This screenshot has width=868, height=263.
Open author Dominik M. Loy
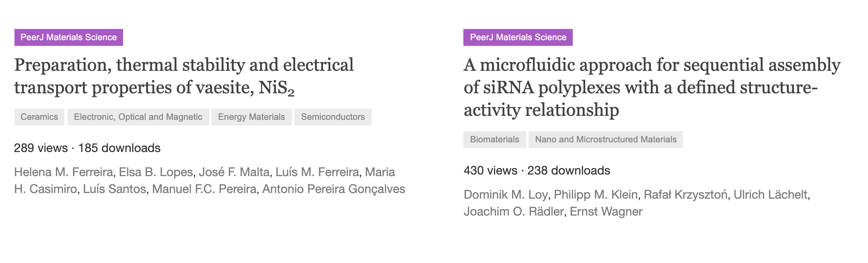pyautogui.click(x=506, y=195)
